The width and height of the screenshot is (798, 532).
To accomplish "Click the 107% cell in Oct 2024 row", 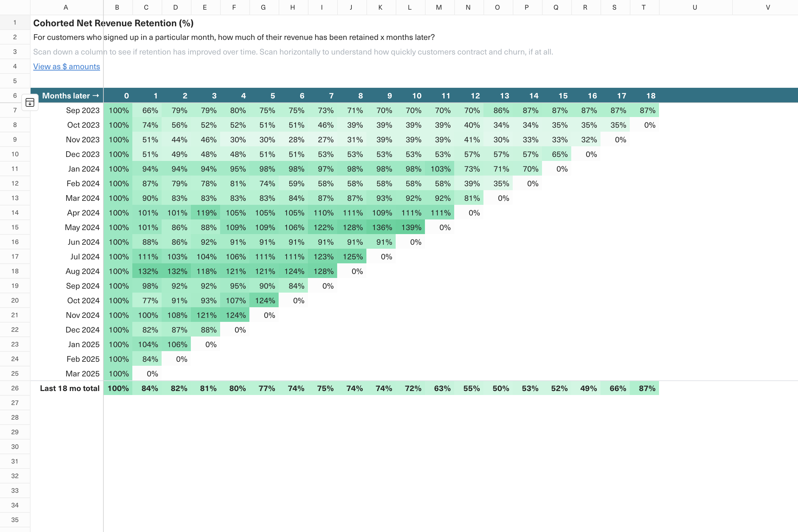I will pos(235,300).
